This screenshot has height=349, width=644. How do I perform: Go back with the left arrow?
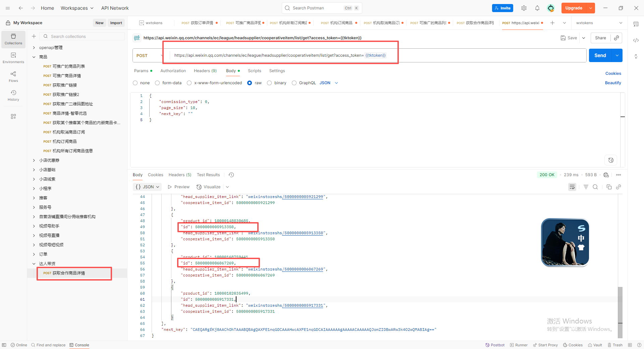click(x=21, y=8)
